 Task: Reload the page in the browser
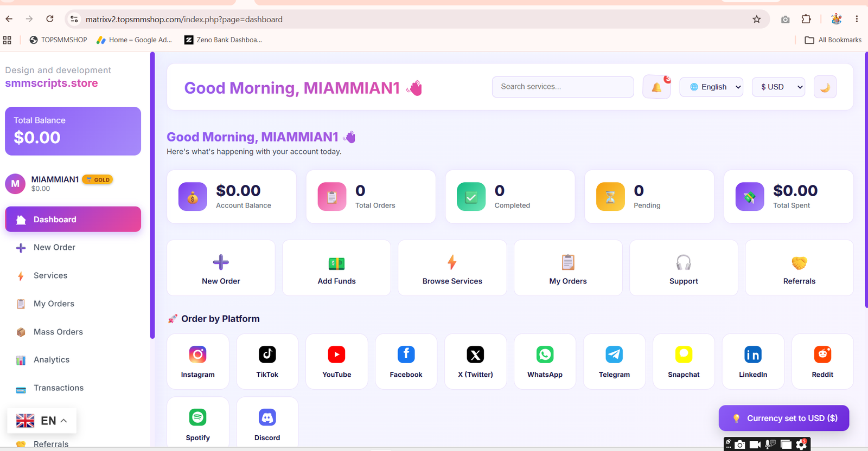(x=50, y=19)
